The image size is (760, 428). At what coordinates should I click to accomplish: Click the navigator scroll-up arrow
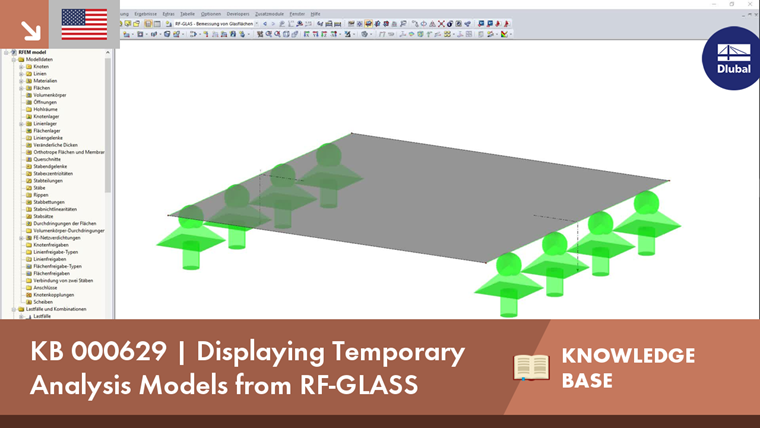[x=108, y=52]
